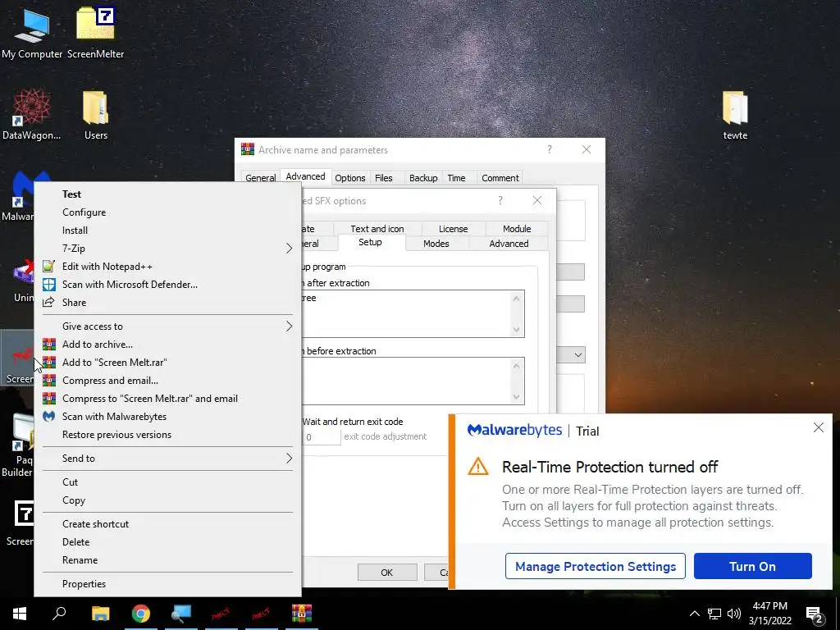840x630 pixels.
Task: Open the ScreenMelter desktop folder icon
Action: point(95,33)
